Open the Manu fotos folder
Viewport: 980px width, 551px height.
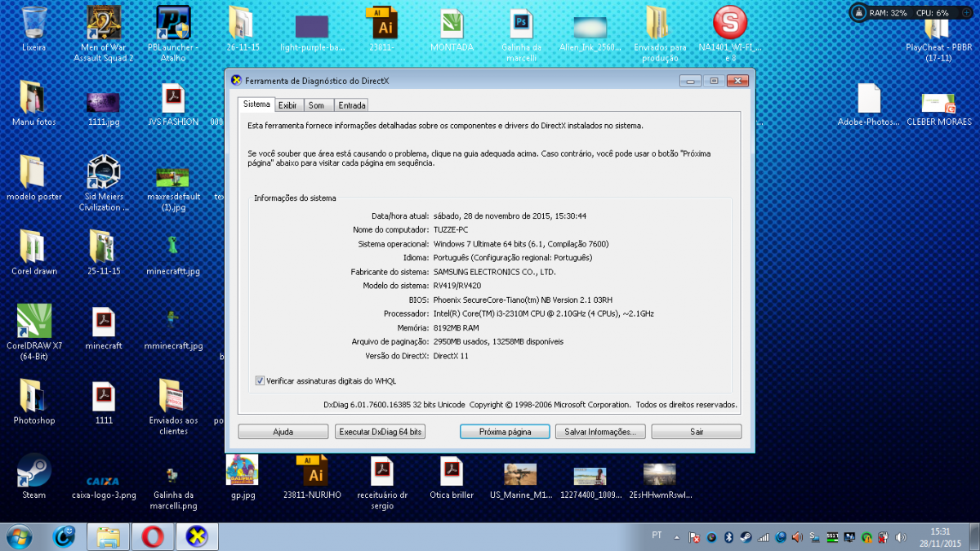pyautogui.click(x=34, y=103)
